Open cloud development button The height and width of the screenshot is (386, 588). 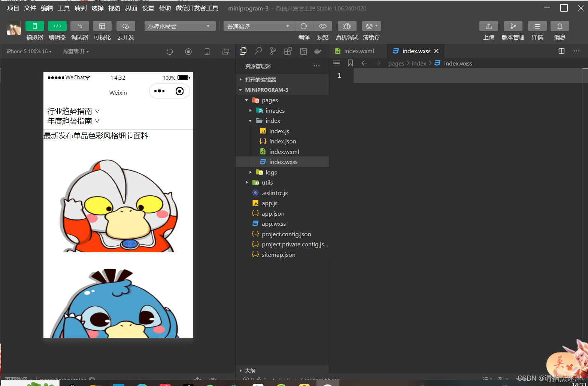126,26
